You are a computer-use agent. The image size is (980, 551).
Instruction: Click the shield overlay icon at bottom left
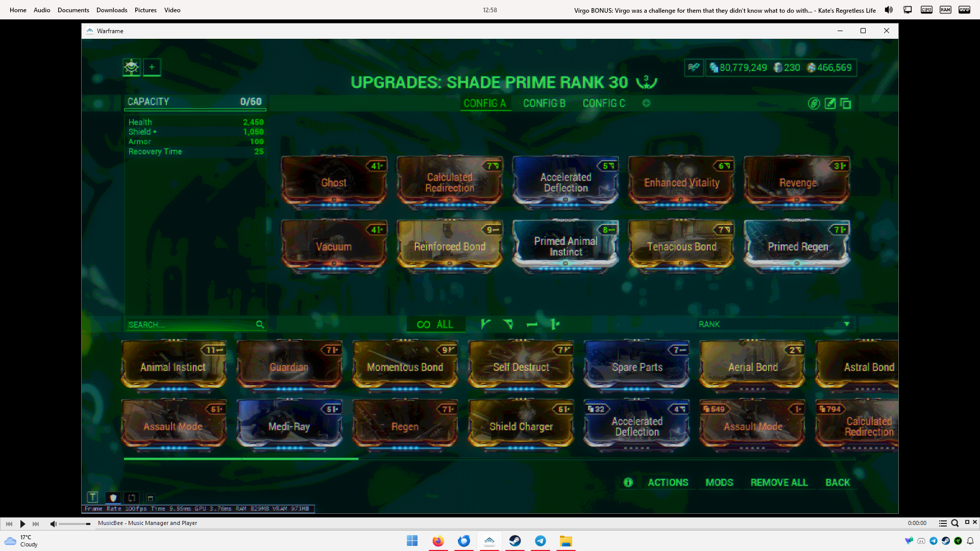[113, 497]
